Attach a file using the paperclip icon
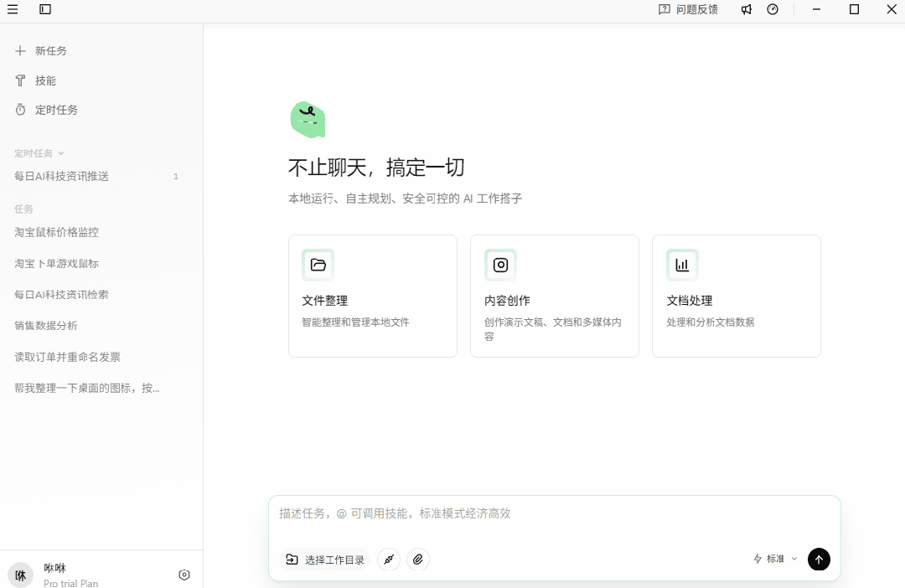Viewport: 905px width, 588px height. click(x=417, y=559)
